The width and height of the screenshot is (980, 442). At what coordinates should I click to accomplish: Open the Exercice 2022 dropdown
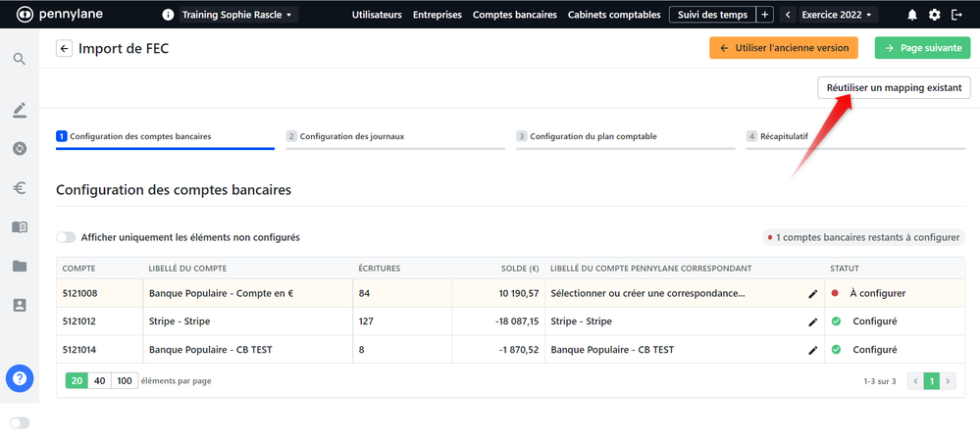pyautogui.click(x=836, y=15)
